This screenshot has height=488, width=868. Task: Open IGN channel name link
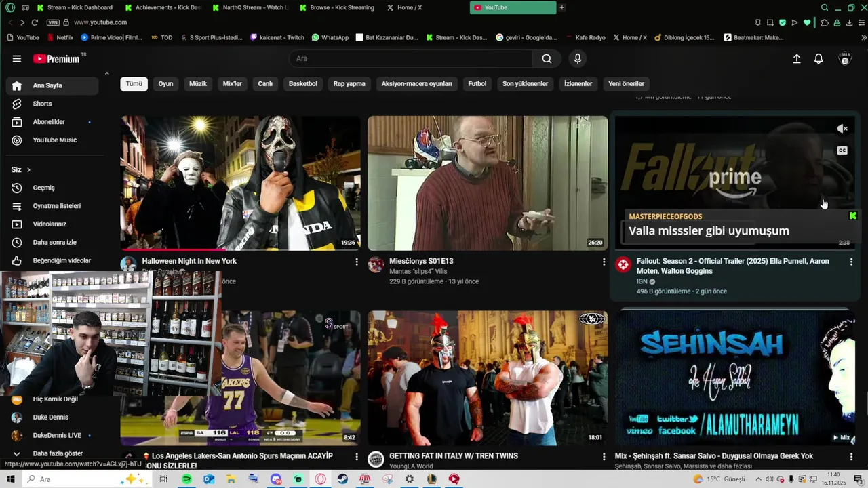pyautogui.click(x=642, y=281)
